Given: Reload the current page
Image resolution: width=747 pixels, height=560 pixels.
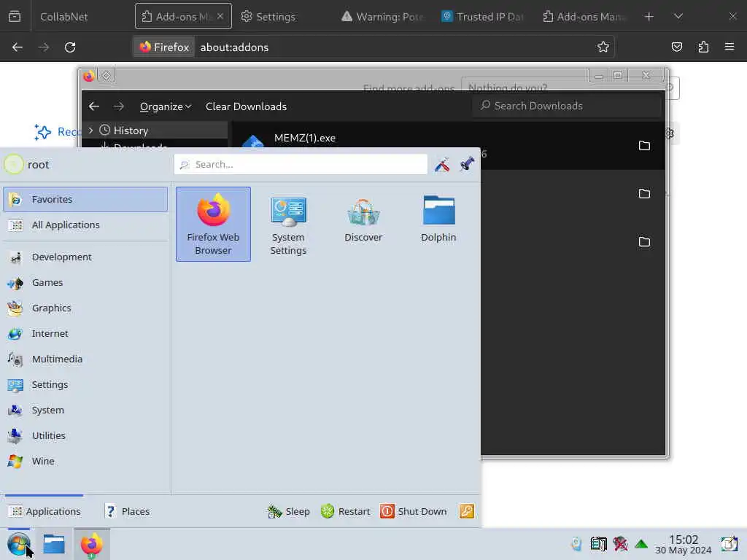Looking at the screenshot, I should (70, 47).
